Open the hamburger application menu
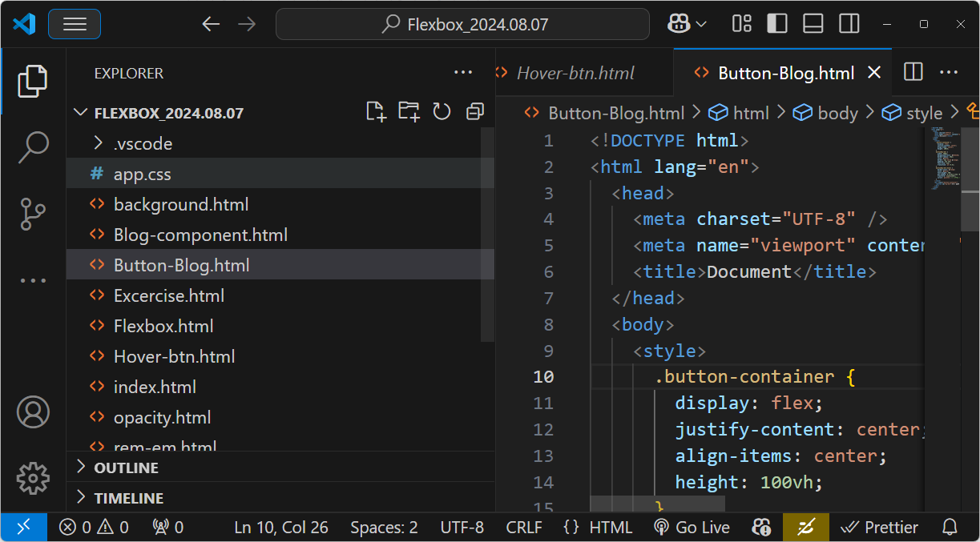 coord(75,24)
